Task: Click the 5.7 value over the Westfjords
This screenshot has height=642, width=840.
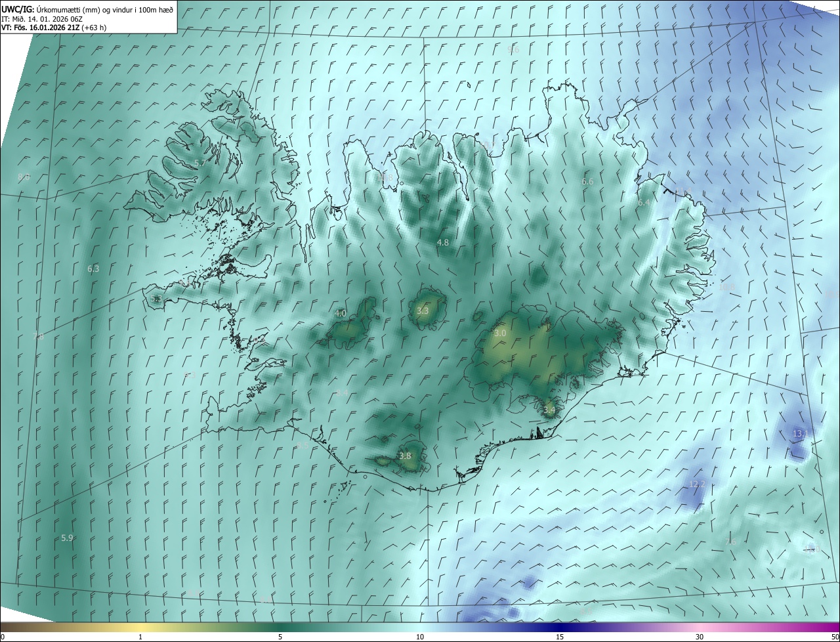Action: click(x=199, y=162)
